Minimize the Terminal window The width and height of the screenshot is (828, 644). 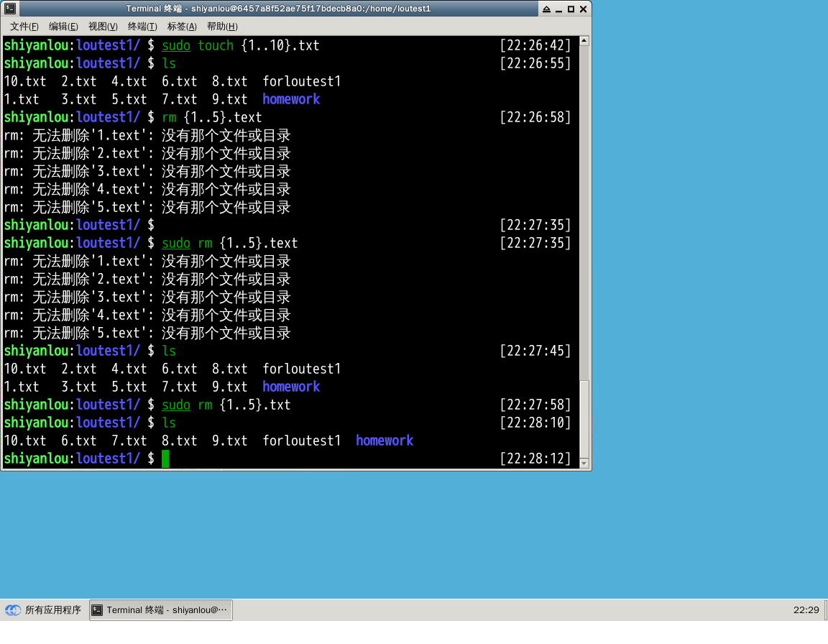tap(559, 9)
